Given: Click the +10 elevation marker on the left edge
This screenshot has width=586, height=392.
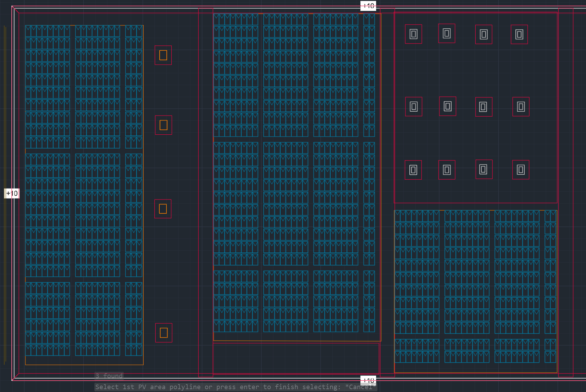Looking at the screenshot, I should click(12, 194).
